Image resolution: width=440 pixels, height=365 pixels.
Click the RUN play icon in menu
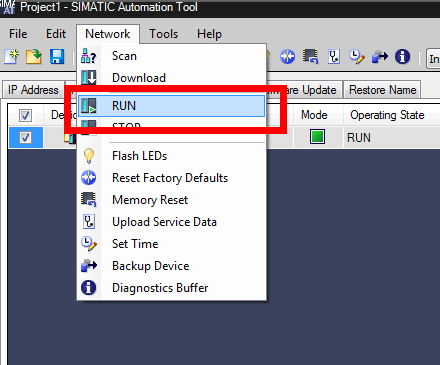pyautogui.click(x=89, y=106)
